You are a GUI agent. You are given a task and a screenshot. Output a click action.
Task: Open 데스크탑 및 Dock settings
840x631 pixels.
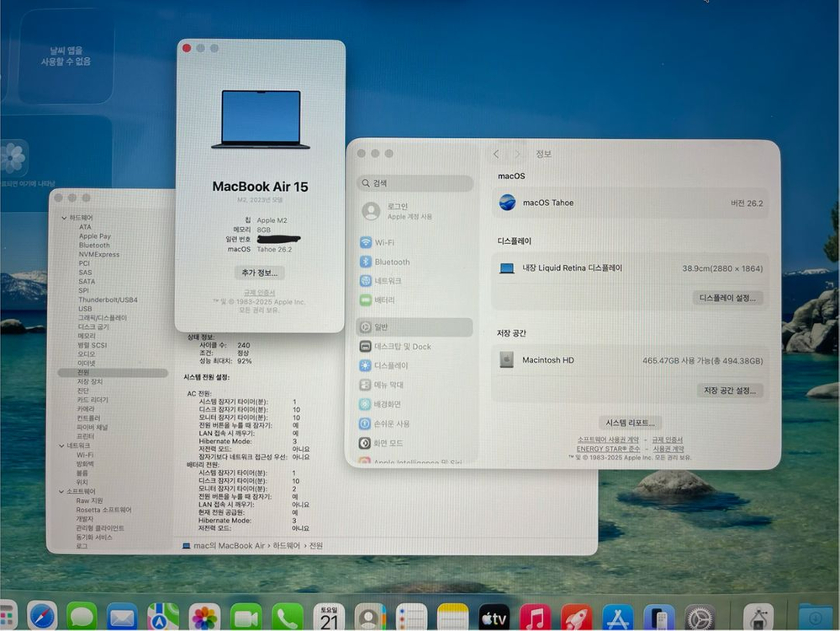pyautogui.click(x=402, y=346)
